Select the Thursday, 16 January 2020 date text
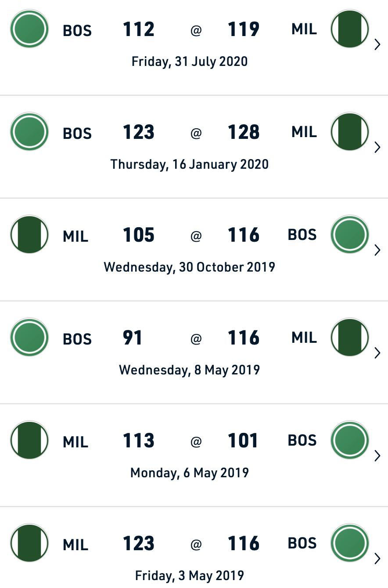The height and width of the screenshot is (588, 388). point(190,164)
